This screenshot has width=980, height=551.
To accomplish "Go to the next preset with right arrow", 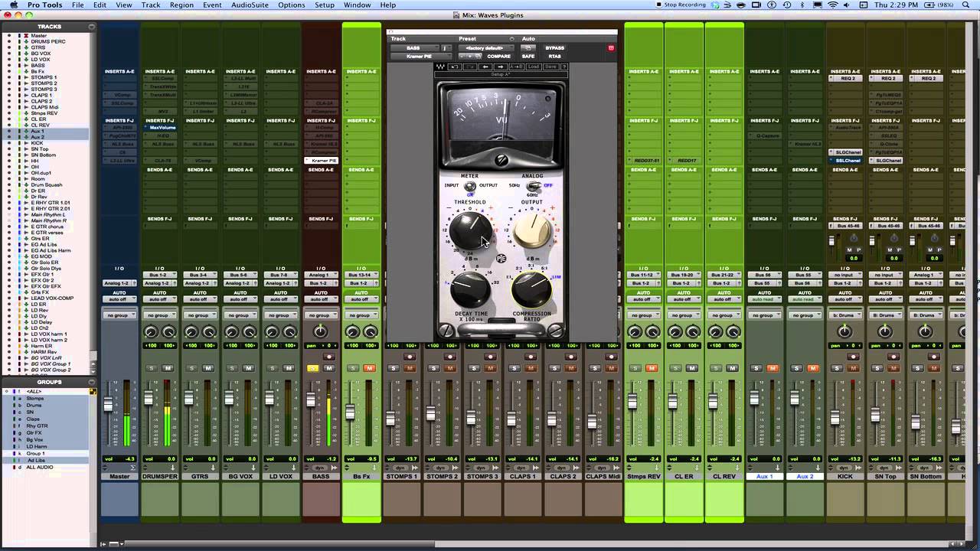I will point(499,67).
